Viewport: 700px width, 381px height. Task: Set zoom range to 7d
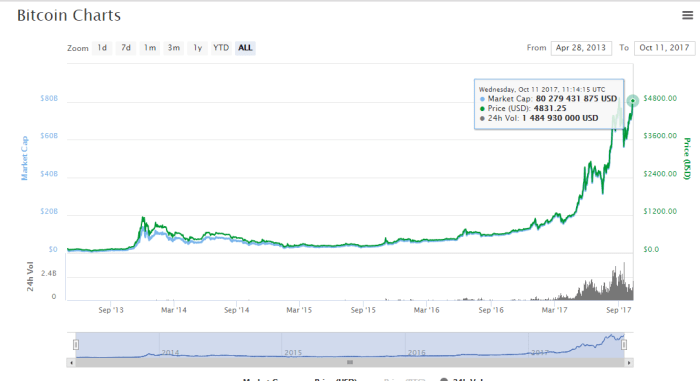click(x=126, y=48)
